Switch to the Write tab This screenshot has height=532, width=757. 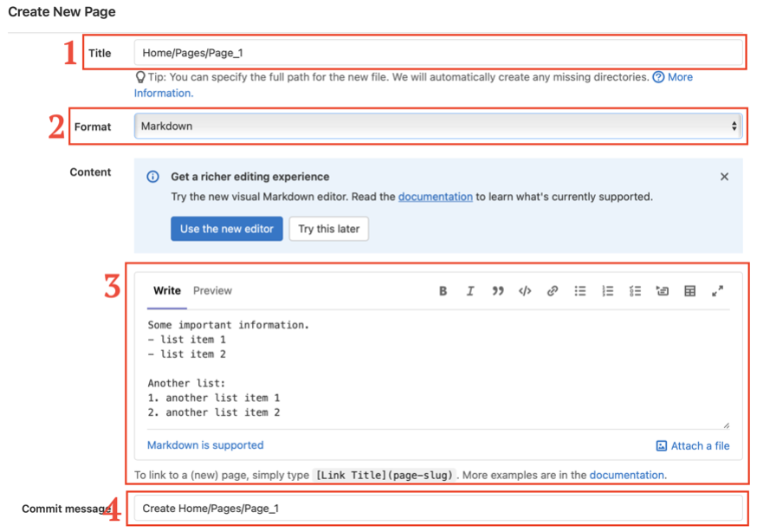click(x=167, y=290)
